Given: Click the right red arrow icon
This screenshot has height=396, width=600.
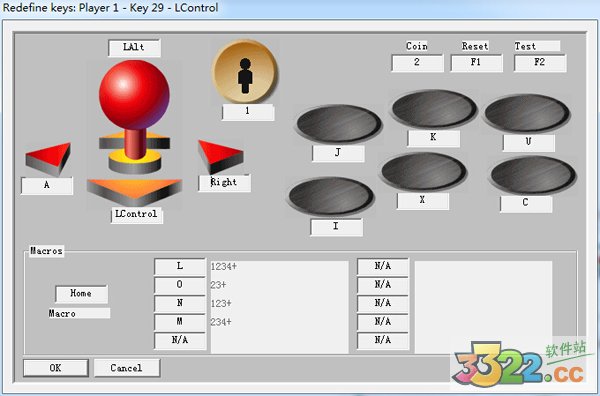Looking at the screenshot, I should (x=220, y=156).
